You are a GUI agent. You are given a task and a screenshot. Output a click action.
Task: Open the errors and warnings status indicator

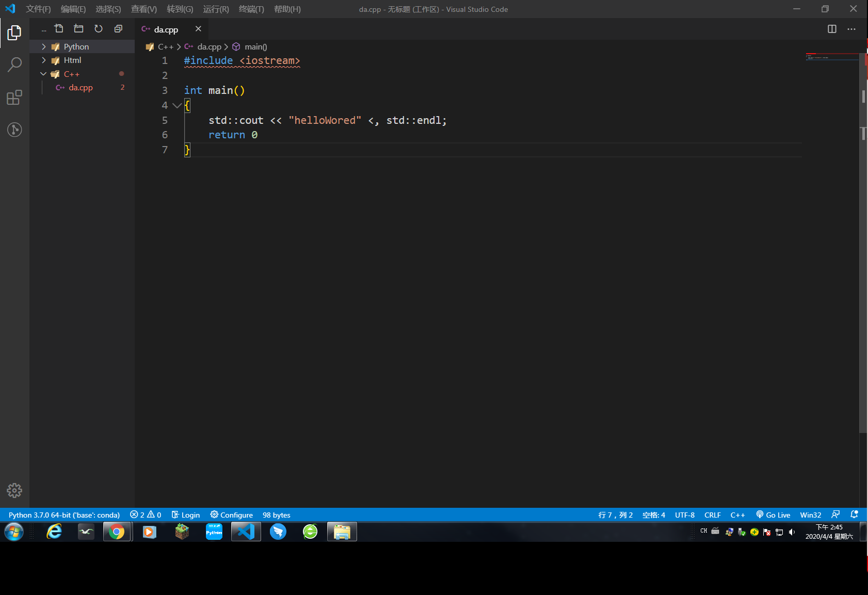click(146, 515)
